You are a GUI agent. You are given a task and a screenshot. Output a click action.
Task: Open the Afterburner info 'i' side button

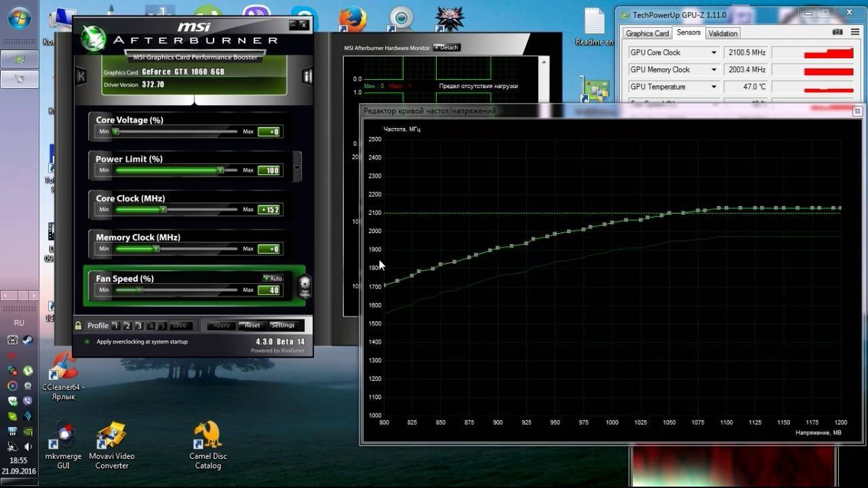coord(307,76)
